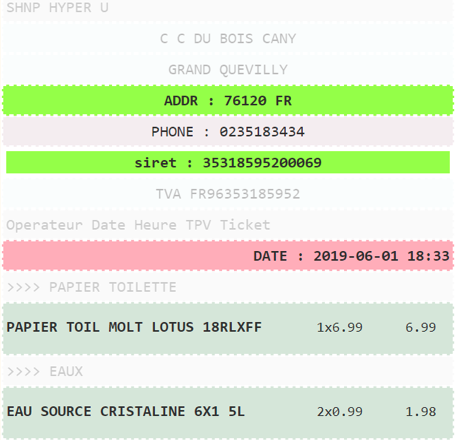Click the ADDR : 76120 FR row
The image size is (457, 440).
(228, 101)
